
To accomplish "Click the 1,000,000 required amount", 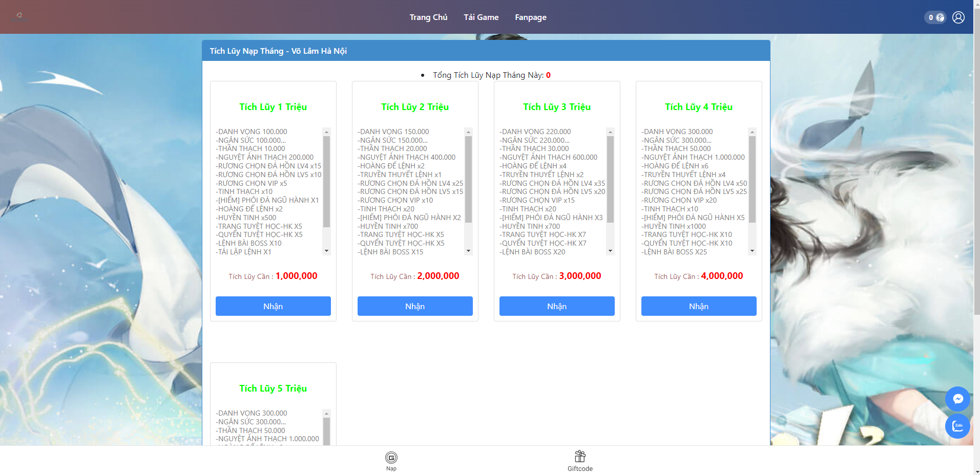I will coord(297,276).
